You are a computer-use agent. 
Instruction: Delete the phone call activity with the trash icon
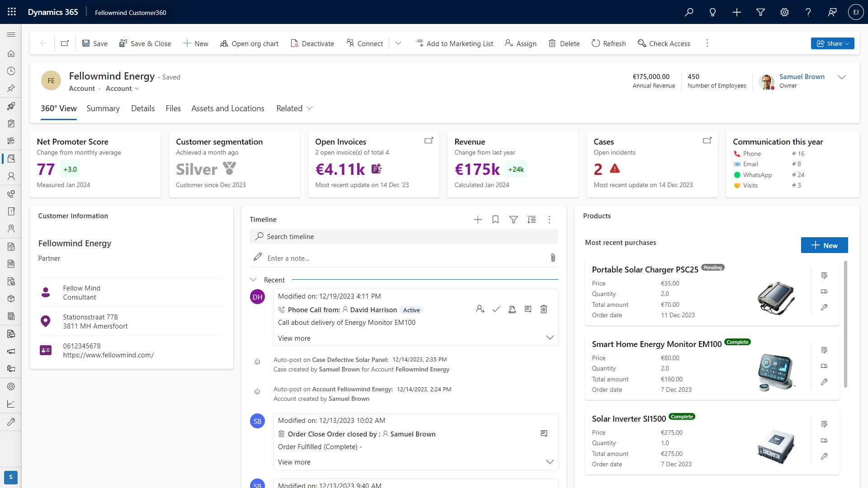[x=544, y=310]
